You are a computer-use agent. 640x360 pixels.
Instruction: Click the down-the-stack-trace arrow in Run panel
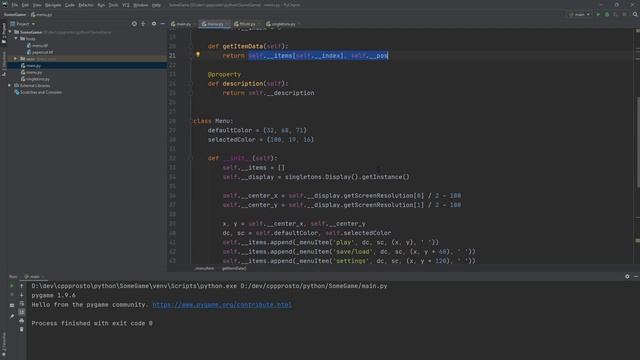[22, 295]
